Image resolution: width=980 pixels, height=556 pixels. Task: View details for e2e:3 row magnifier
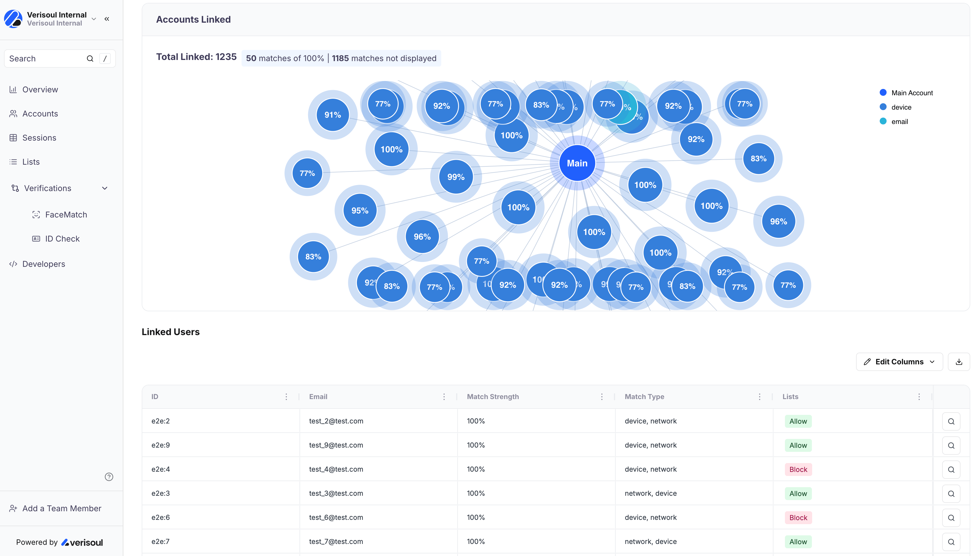point(951,493)
